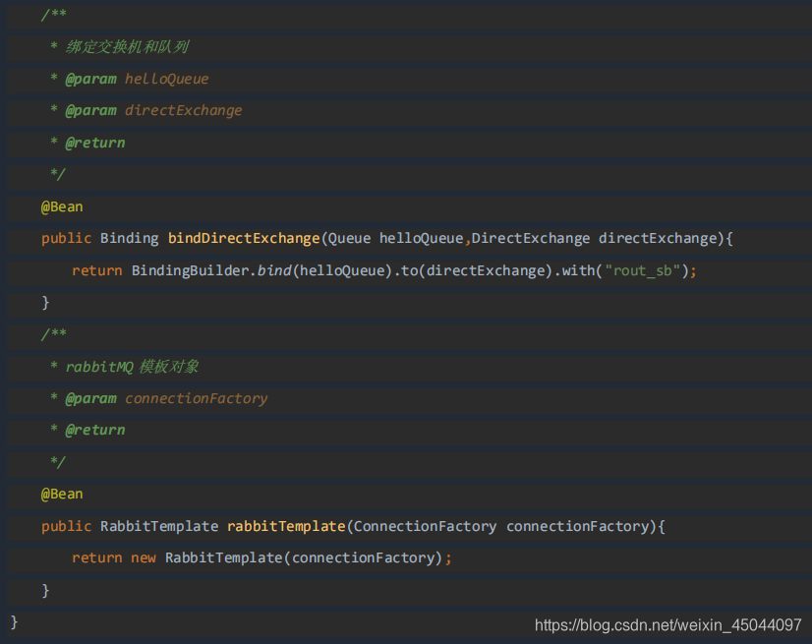Click 'DirectExchange directExchange' parameter
This screenshot has width=812, height=644.
(594, 238)
